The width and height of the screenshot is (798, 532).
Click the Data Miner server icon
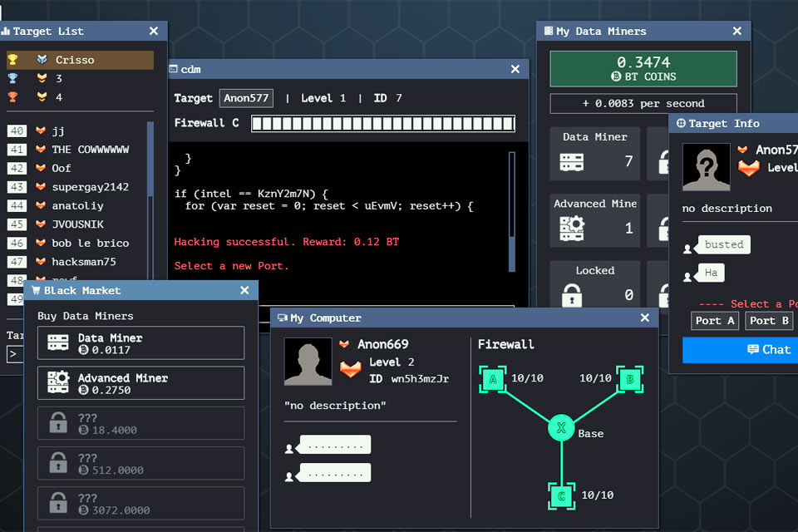pyautogui.click(x=572, y=162)
